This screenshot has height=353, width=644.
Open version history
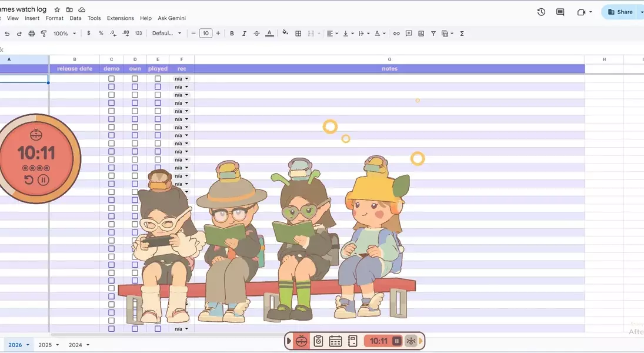(540, 12)
